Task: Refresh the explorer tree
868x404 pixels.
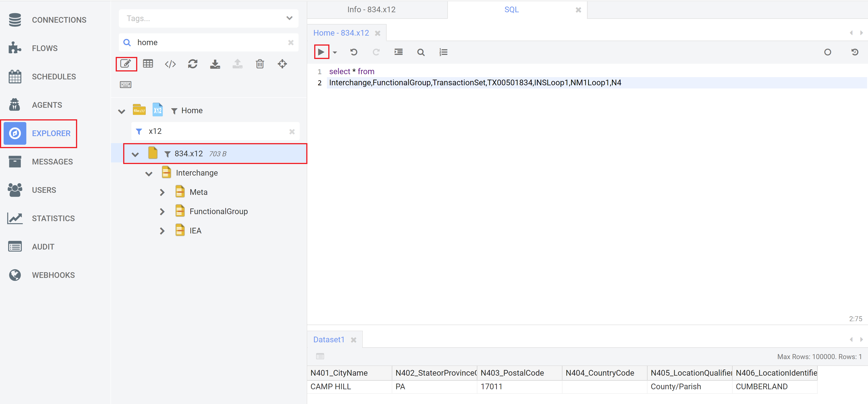Action: click(192, 64)
